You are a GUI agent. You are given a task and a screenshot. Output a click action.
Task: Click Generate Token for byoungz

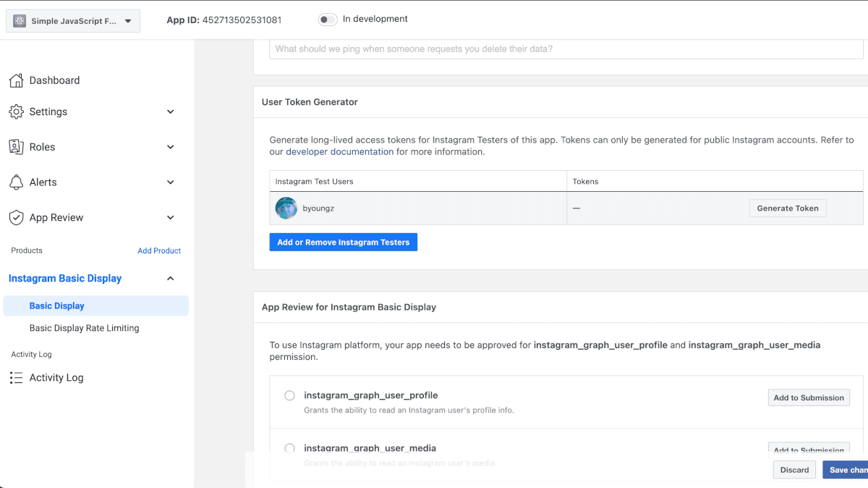click(788, 208)
